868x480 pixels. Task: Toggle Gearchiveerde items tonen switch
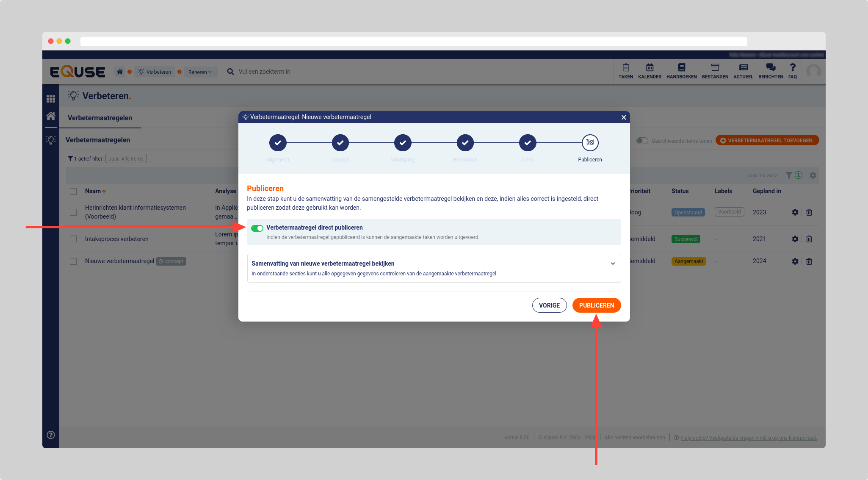pyautogui.click(x=642, y=141)
